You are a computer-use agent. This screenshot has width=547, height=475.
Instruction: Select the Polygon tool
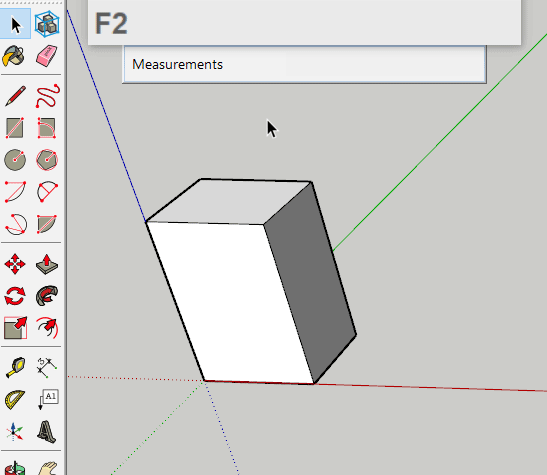(x=47, y=160)
